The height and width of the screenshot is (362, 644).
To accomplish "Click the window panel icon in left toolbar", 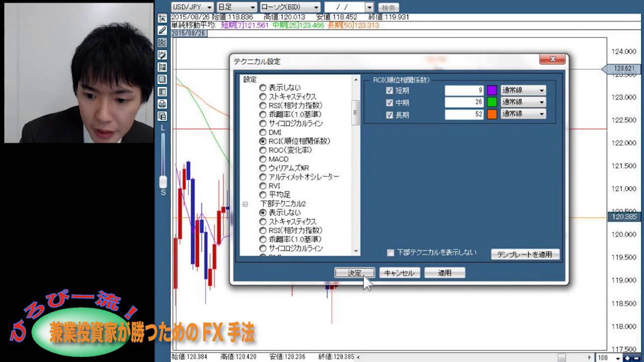I will point(162,79).
